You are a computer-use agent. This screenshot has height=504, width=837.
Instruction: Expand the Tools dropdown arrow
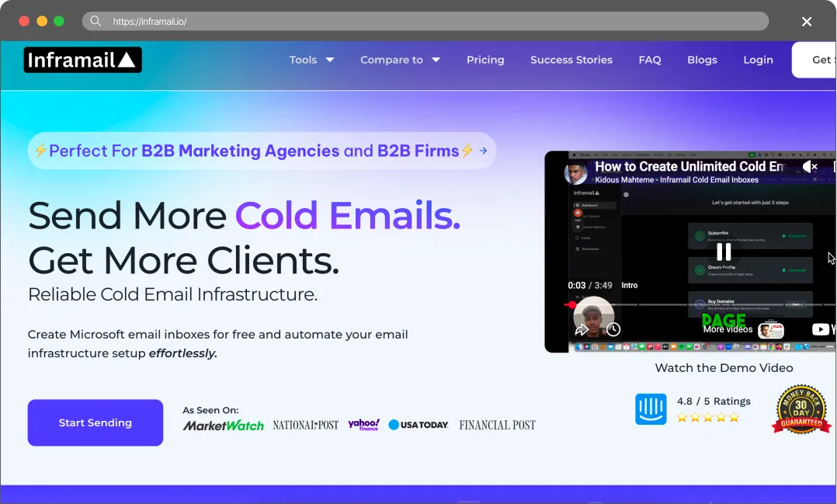click(330, 60)
